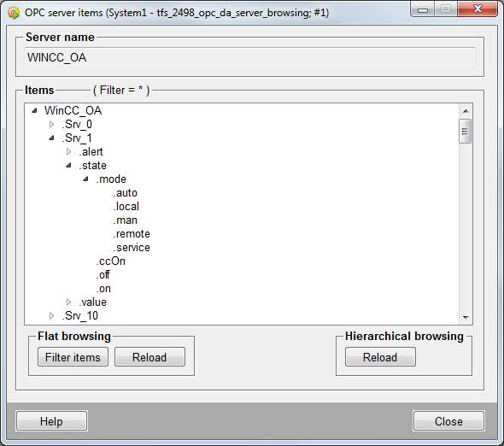Expand the .value node arrow
This screenshot has height=446, width=504.
pyautogui.click(x=68, y=302)
